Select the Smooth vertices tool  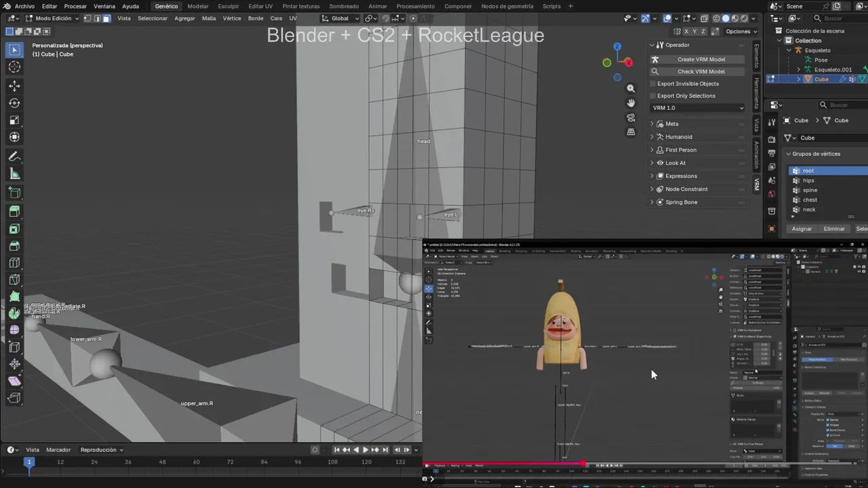pos(14,331)
